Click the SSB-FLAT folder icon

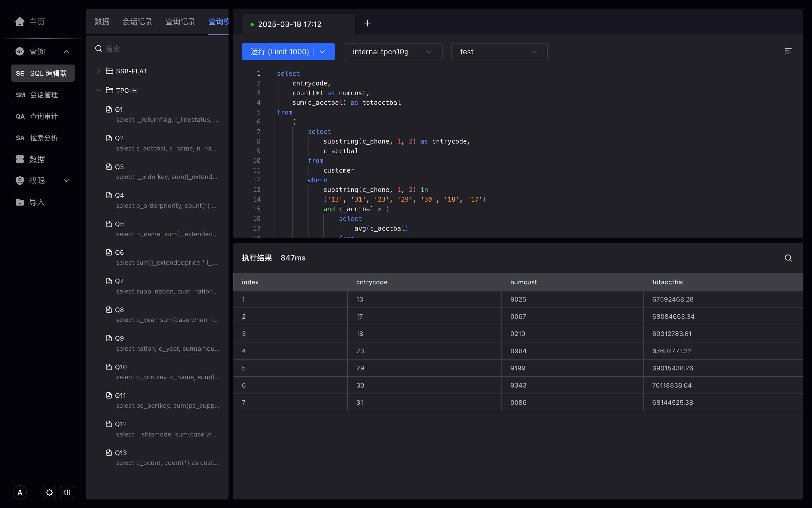point(109,71)
